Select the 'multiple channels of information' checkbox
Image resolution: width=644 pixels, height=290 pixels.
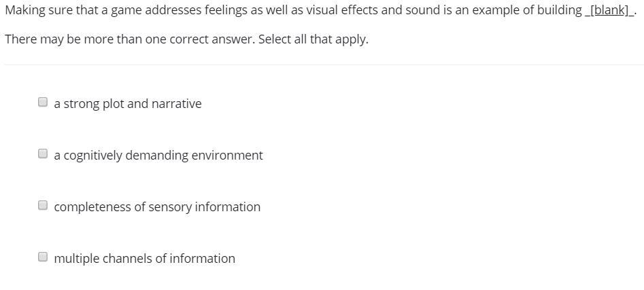(x=43, y=257)
